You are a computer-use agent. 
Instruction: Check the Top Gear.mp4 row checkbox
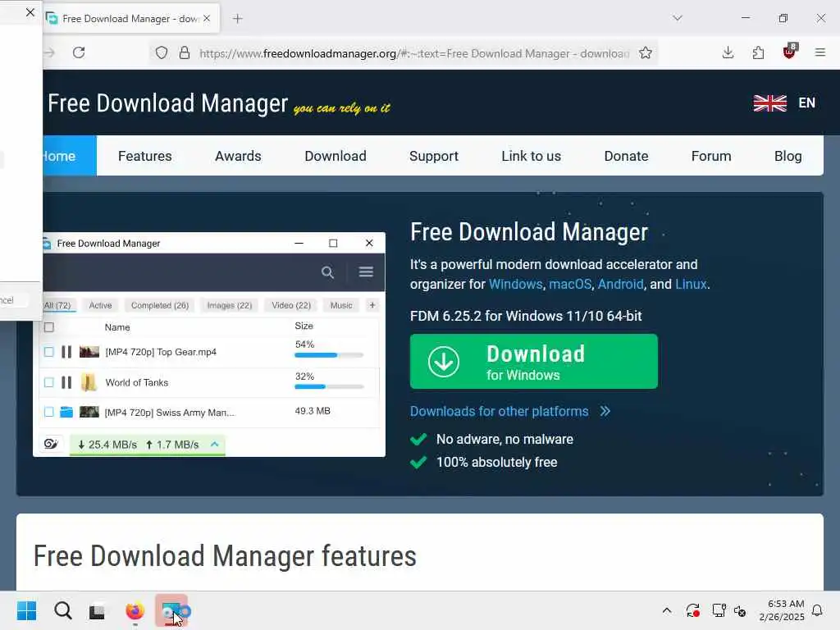coord(48,352)
